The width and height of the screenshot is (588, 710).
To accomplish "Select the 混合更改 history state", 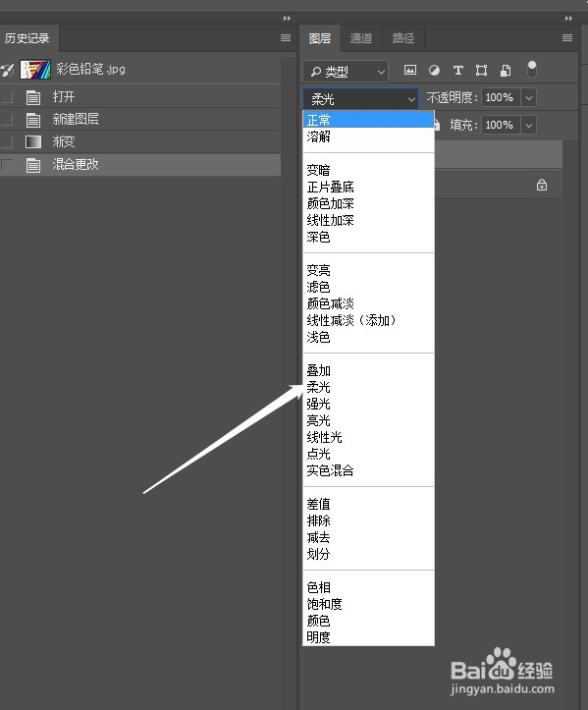I will pos(140,164).
